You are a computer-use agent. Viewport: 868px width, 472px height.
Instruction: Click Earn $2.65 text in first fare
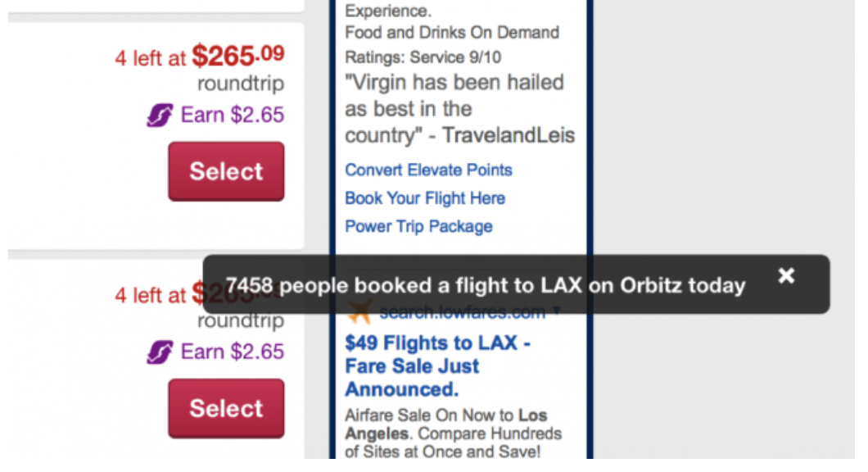click(232, 115)
